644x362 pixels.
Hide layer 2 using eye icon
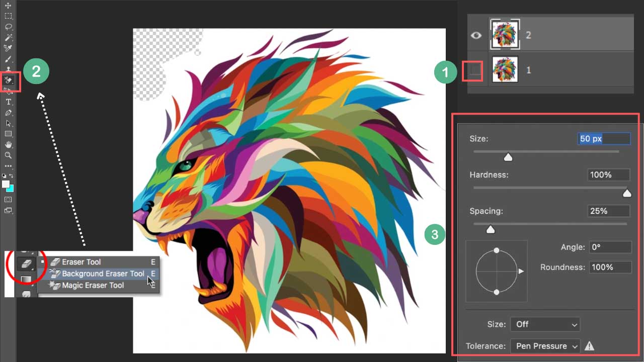coord(476,35)
